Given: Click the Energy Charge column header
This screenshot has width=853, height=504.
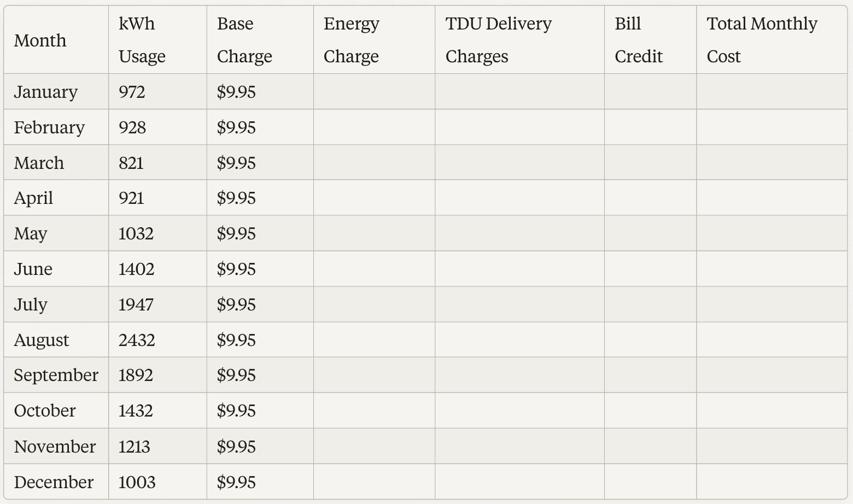Looking at the screenshot, I should tap(351, 40).
